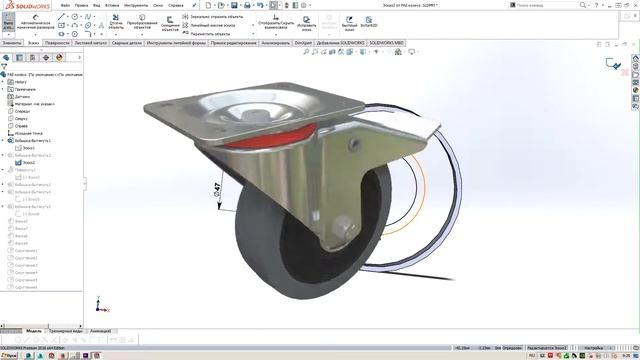Click the Linear Sketch Pattern icon
Image resolution: width=640 pixels, height=360 pixels.
point(185,25)
